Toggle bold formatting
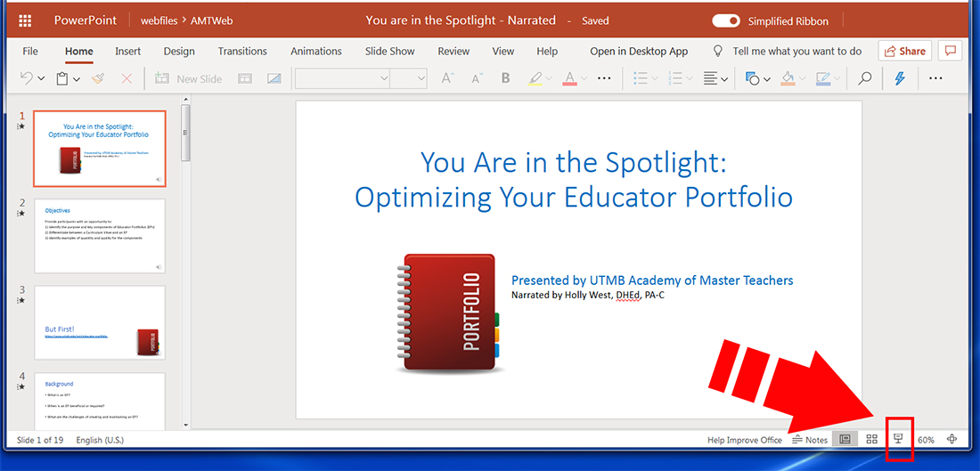The width and height of the screenshot is (980, 471). coord(506,78)
